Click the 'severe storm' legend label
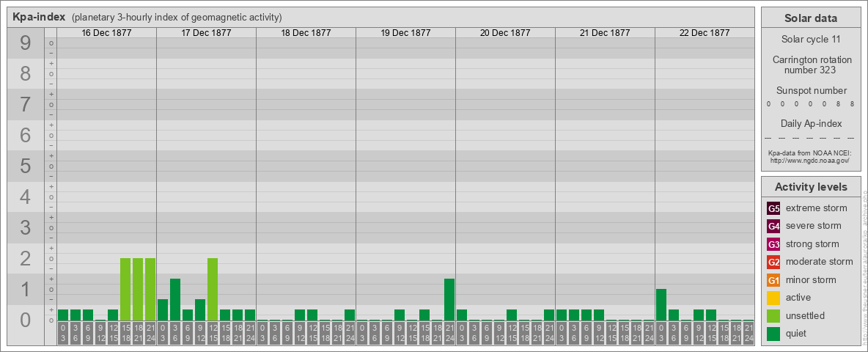The height and width of the screenshot is (352, 868). point(813,227)
